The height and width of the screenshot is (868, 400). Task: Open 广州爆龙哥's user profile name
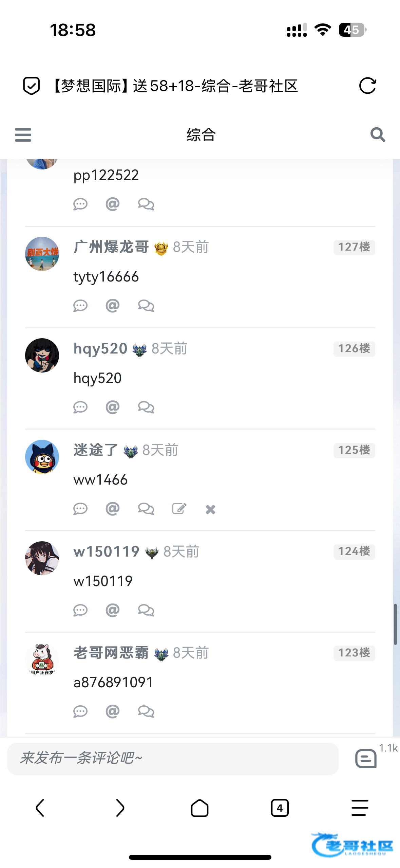pyautogui.click(x=111, y=247)
